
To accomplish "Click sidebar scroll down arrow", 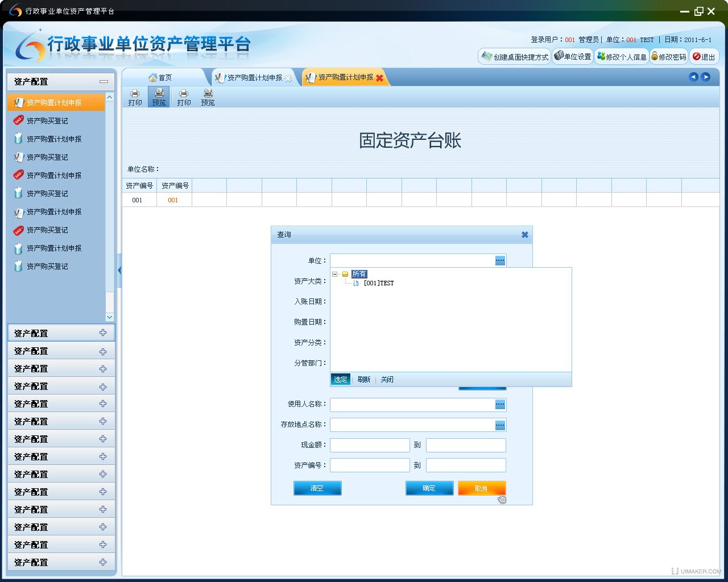I will coord(110,317).
